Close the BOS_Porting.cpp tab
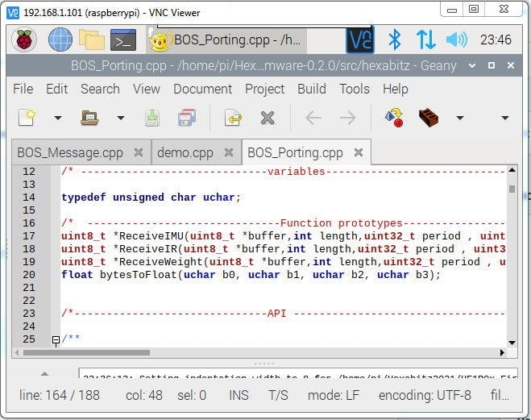The image size is (531, 420). coord(359,152)
